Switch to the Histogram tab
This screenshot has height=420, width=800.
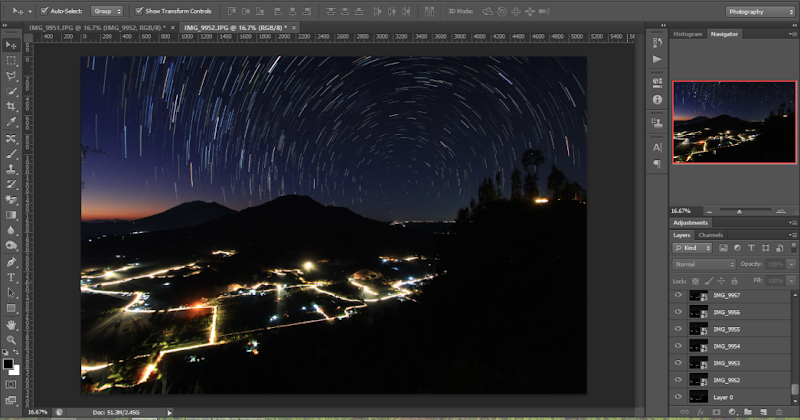pos(688,34)
